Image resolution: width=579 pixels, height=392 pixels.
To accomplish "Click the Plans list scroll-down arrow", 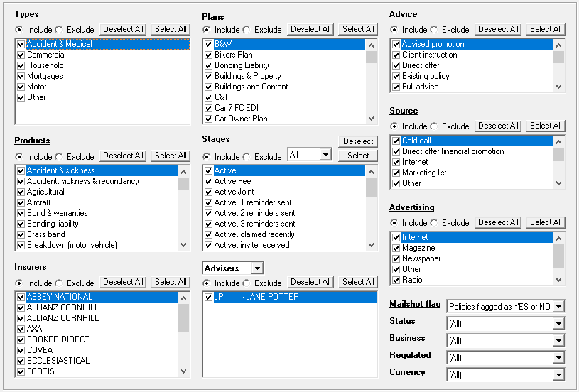I will click(371, 119).
